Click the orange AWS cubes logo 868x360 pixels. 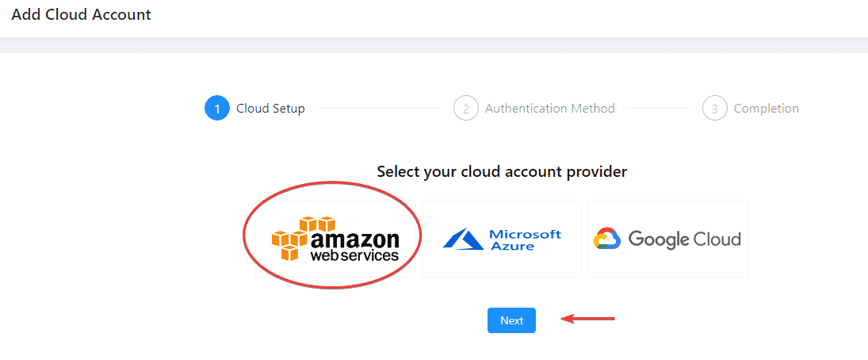(x=304, y=238)
